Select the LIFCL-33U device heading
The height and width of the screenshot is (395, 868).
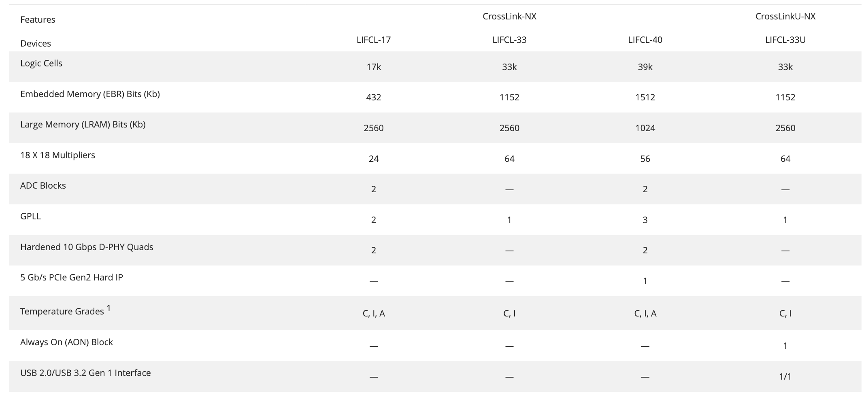785,40
